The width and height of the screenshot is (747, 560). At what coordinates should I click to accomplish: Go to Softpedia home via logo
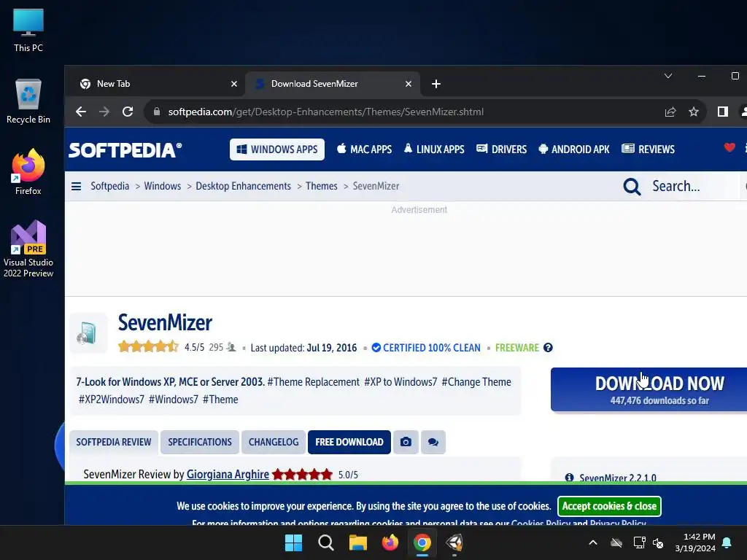coord(125,150)
